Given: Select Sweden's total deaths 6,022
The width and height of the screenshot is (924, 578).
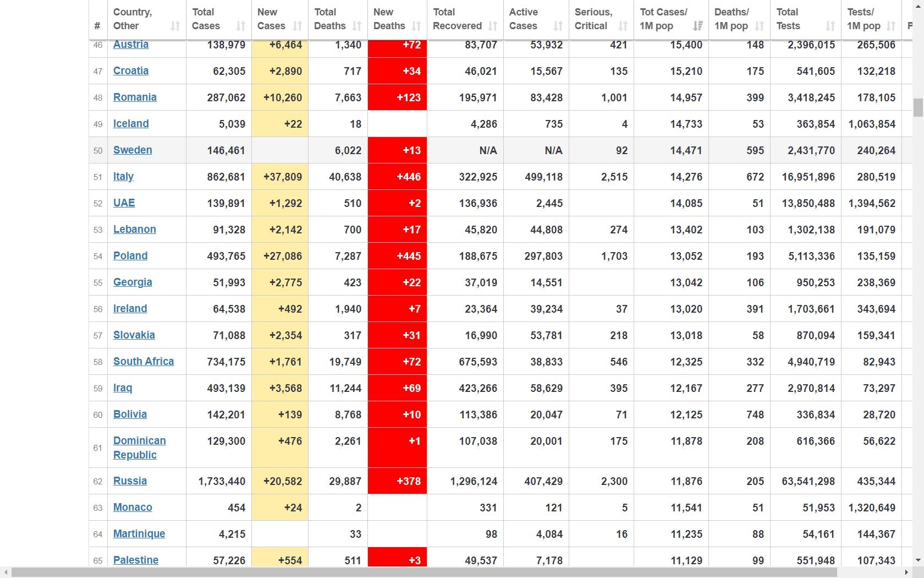Looking at the screenshot, I should coord(338,150).
